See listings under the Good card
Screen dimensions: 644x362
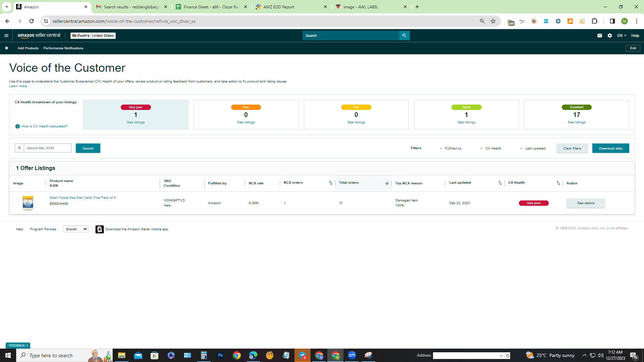pos(466,122)
